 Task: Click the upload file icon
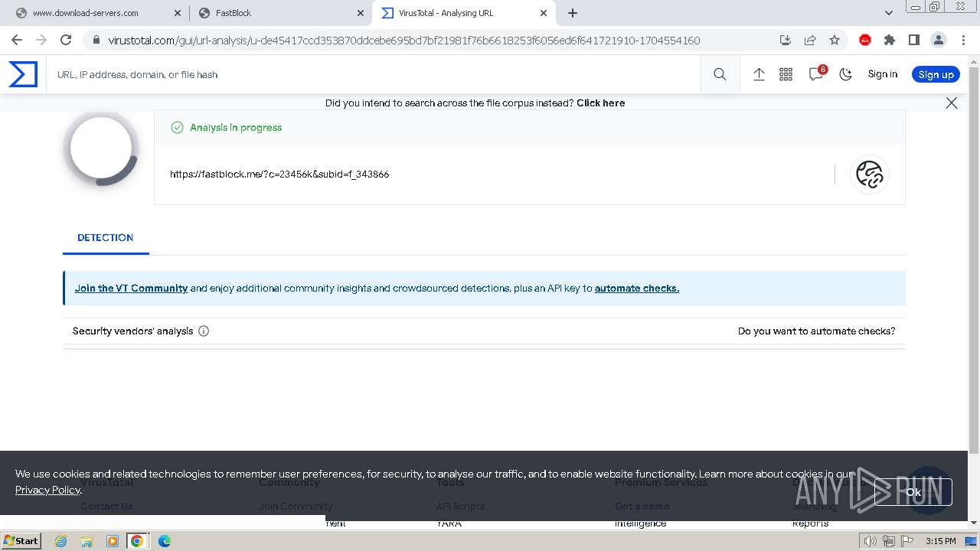pyautogui.click(x=759, y=74)
